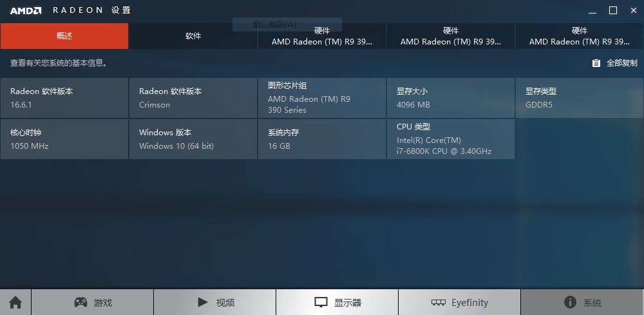
Task: Select the Crimson software edition tile
Action: pos(193,98)
